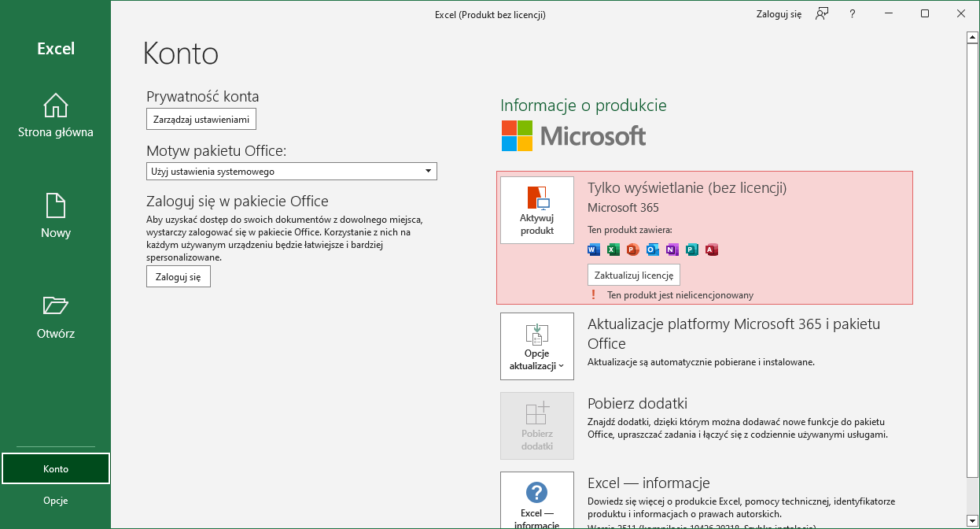Click the "Informacje o produkcie" heading
Image resolution: width=980 pixels, height=529 pixels.
[x=584, y=105]
